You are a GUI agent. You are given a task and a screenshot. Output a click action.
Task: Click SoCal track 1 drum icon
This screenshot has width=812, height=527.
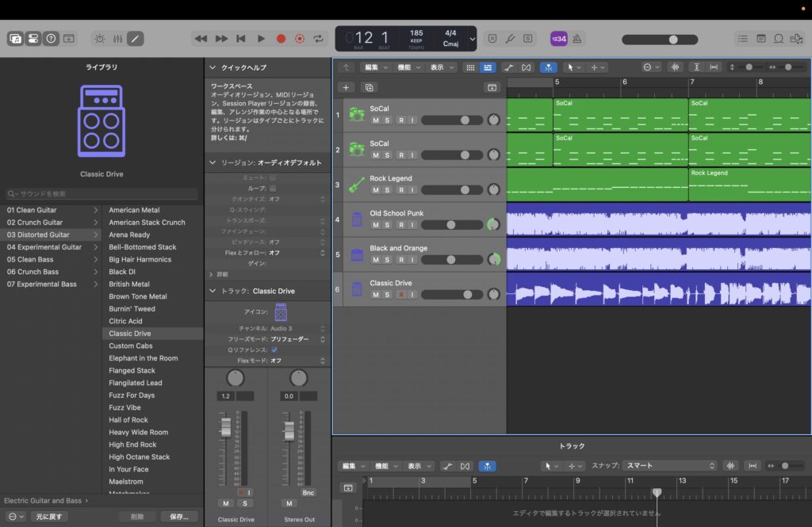[357, 114]
